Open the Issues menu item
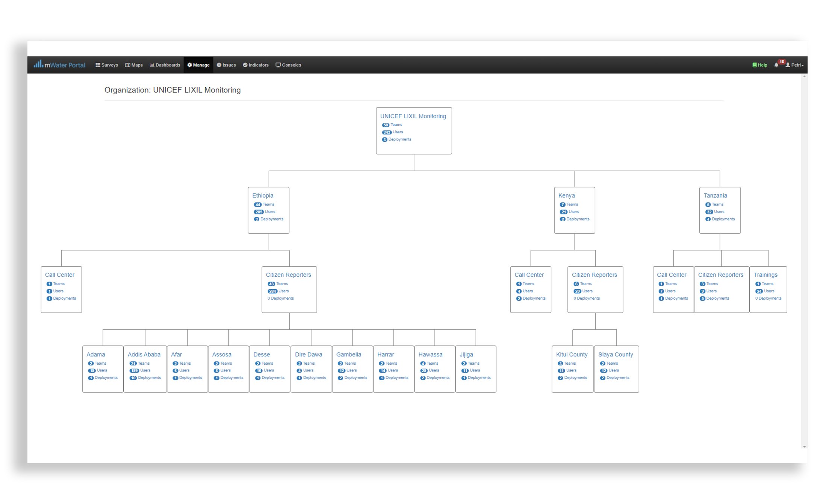This screenshot has height=504, width=835. click(x=226, y=65)
